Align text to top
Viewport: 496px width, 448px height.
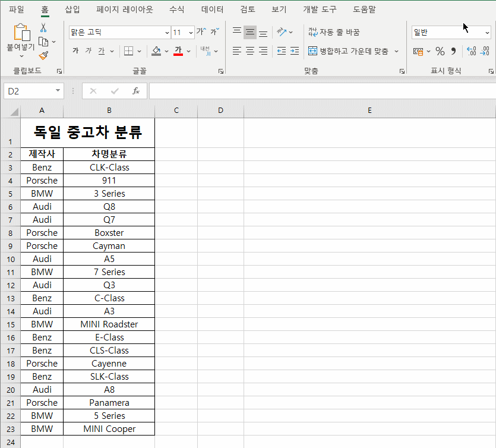[x=237, y=31]
